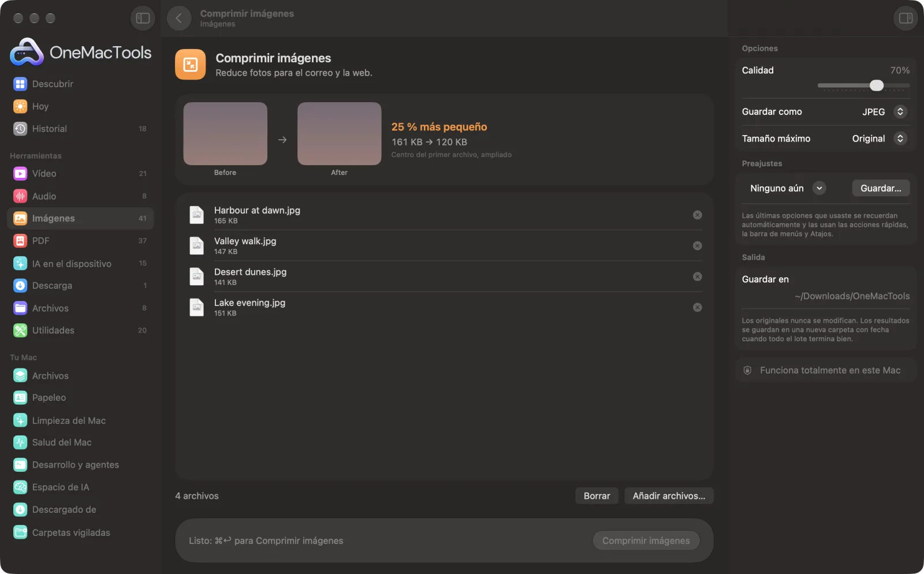Open the Descarga tools category
The width and height of the screenshot is (924, 574).
pos(80,285)
